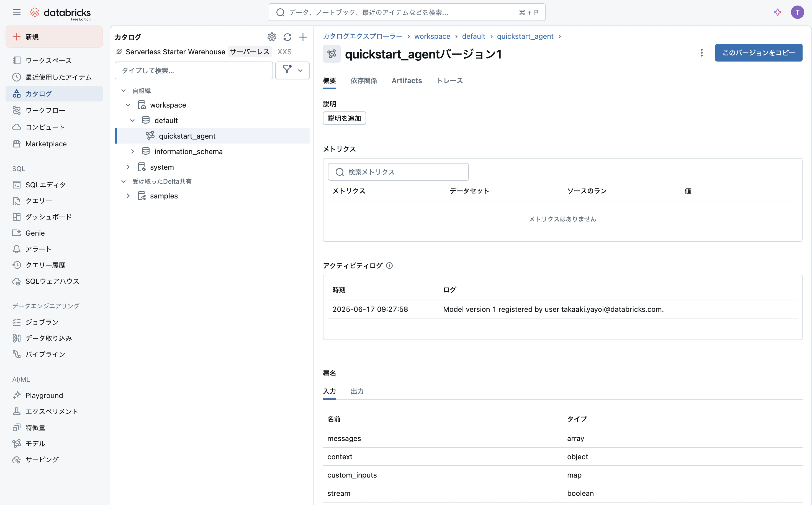Click the 新規 button

pyautogui.click(x=54, y=37)
